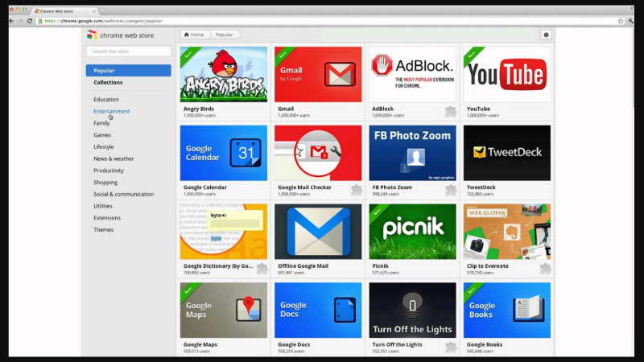Open the AdBlock extension thumbnail
644x362 pixels.
tap(412, 74)
